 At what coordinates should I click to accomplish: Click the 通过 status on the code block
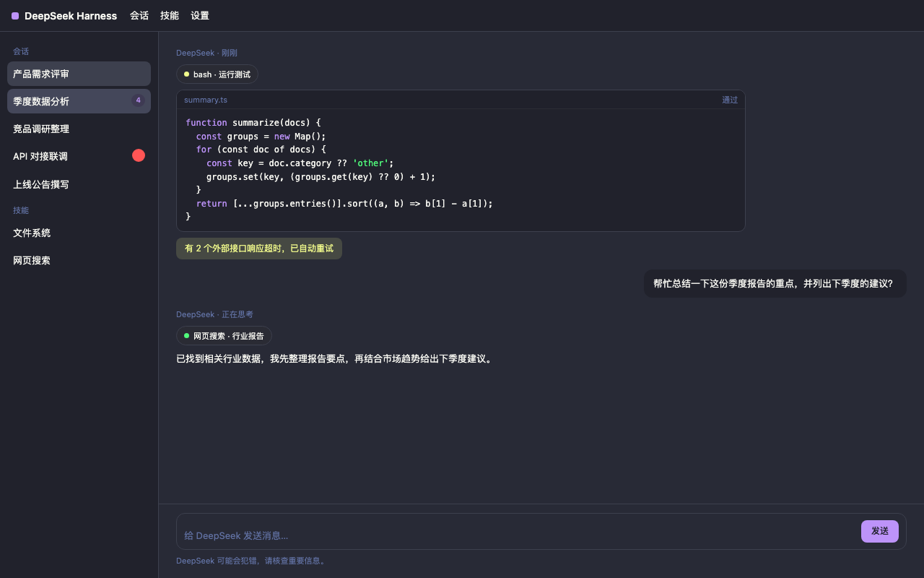pos(730,100)
